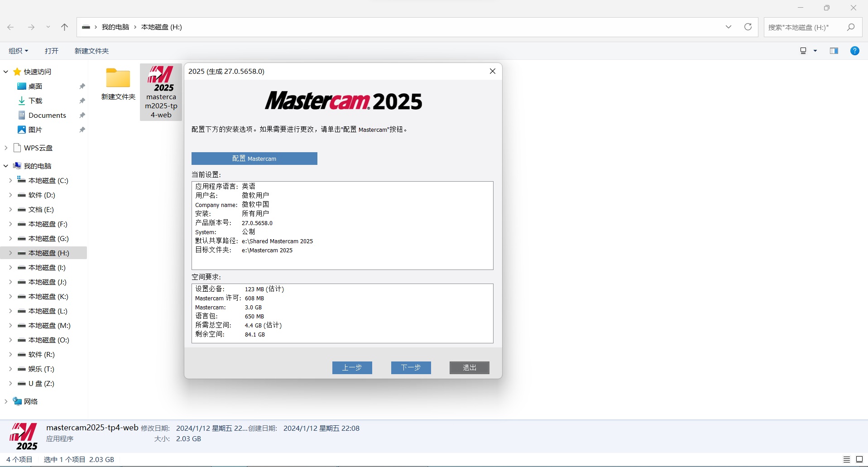Collapse the 快速访问 tree node
The width and height of the screenshot is (868, 467).
[x=6, y=72]
